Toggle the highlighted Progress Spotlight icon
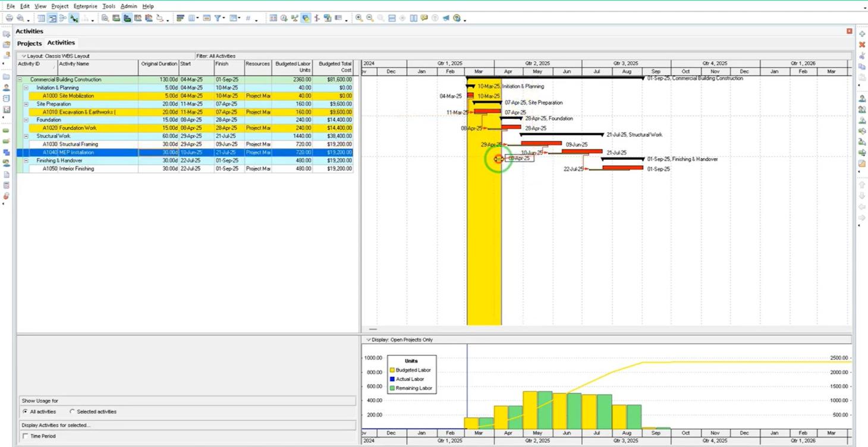 coord(306,18)
